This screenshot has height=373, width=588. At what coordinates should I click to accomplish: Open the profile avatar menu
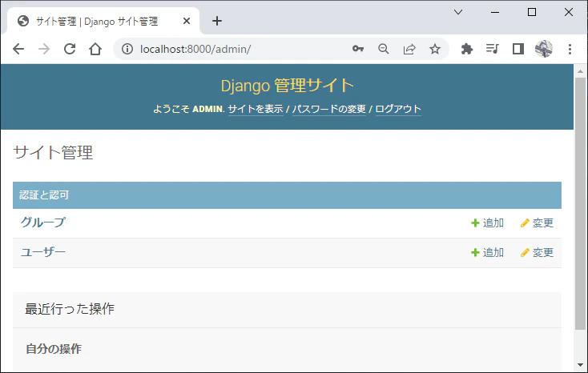[544, 49]
